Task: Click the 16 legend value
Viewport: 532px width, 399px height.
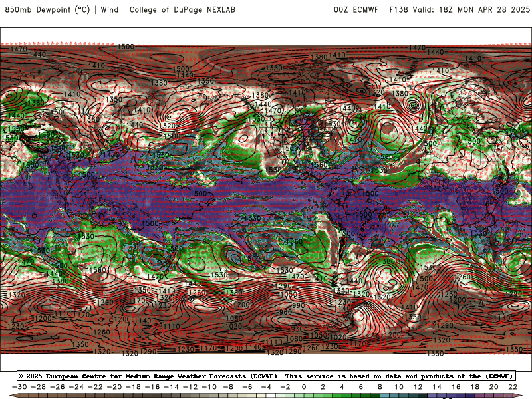Action: tap(456, 387)
